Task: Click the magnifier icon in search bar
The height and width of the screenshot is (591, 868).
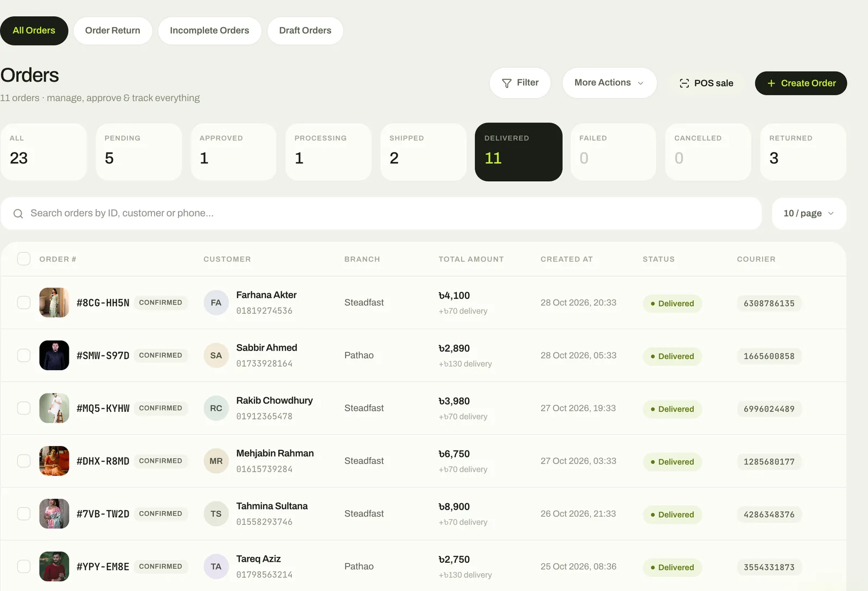Action: click(18, 214)
